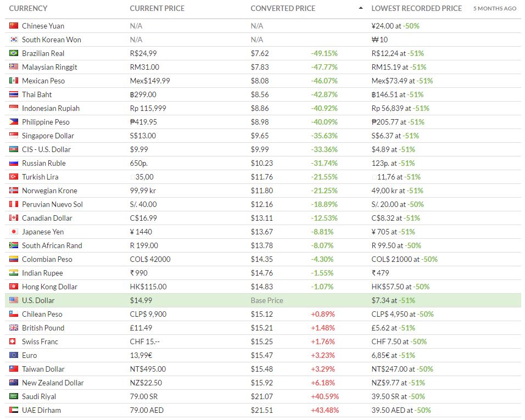
Task: Click the British Pound flag icon
Action: [14, 328]
